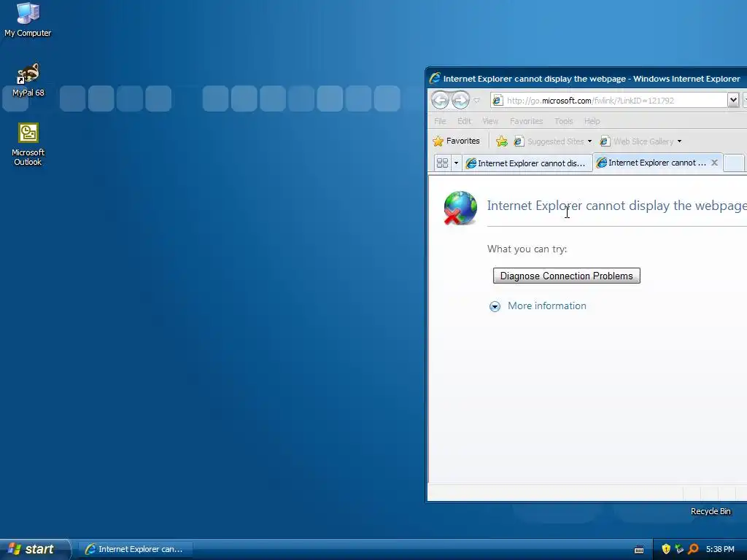Open the tab list dropdown arrow
747x560 pixels.
pyautogui.click(x=456, y=163)
